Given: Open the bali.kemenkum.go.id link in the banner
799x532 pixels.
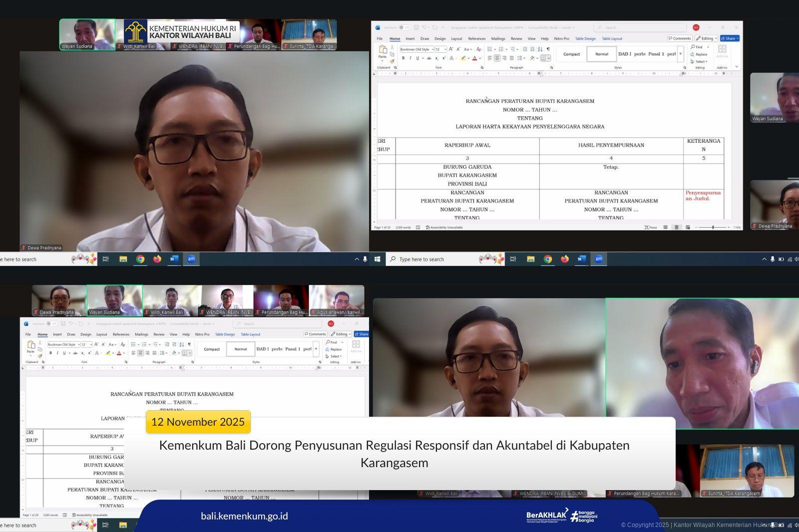Looking at the screenshot, I should pos(244,516).
